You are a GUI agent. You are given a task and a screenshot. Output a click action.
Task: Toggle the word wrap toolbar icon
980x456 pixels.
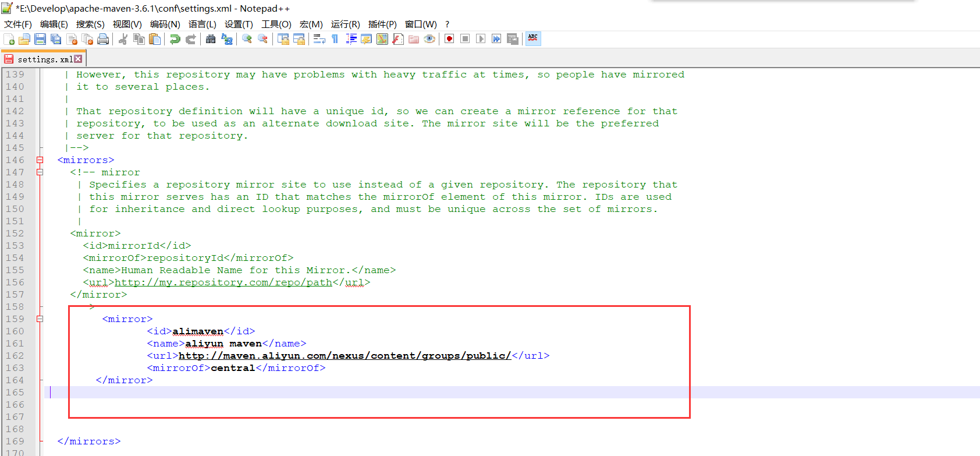[319, 39]
